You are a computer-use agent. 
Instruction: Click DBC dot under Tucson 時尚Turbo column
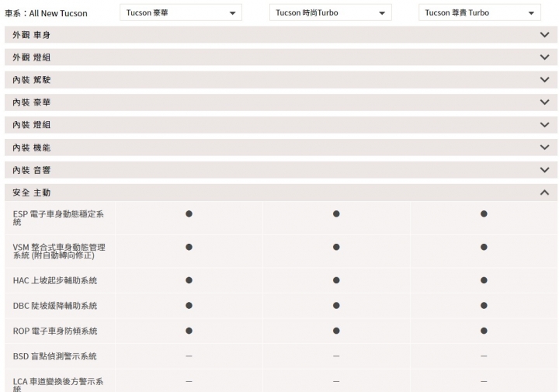tap(336, 305)
